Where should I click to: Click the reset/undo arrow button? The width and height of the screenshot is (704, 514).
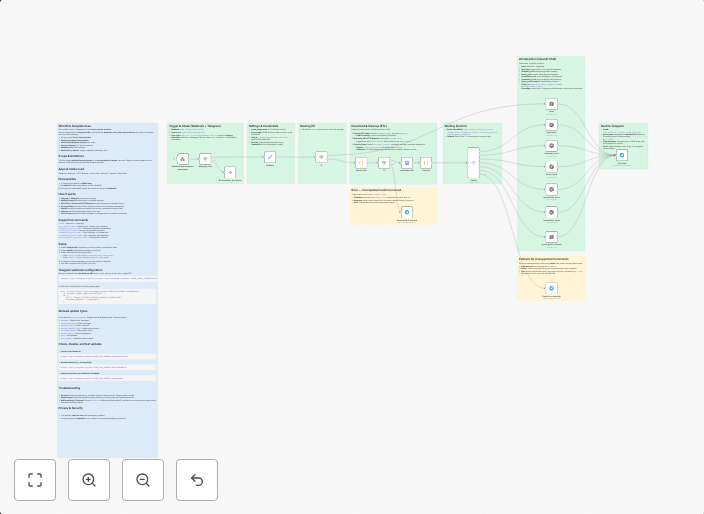tap(197, 480)
